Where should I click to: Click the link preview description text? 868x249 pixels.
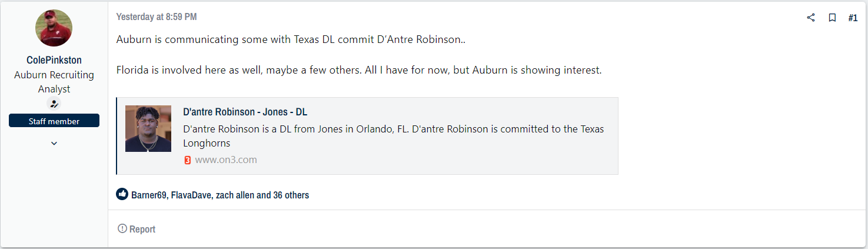pyautogui.click(x=393, y=136)
